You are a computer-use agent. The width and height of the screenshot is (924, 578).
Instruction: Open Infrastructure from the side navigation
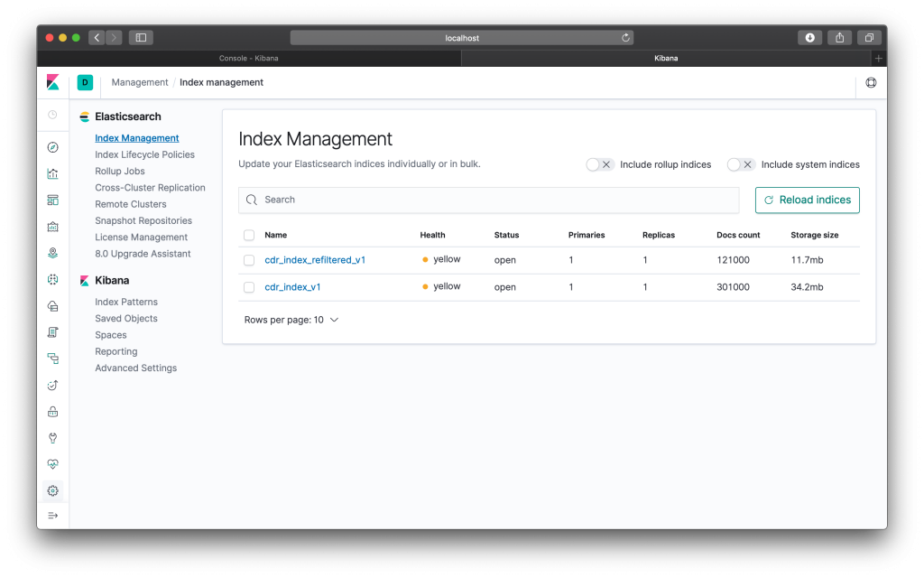tap(53, 306)
